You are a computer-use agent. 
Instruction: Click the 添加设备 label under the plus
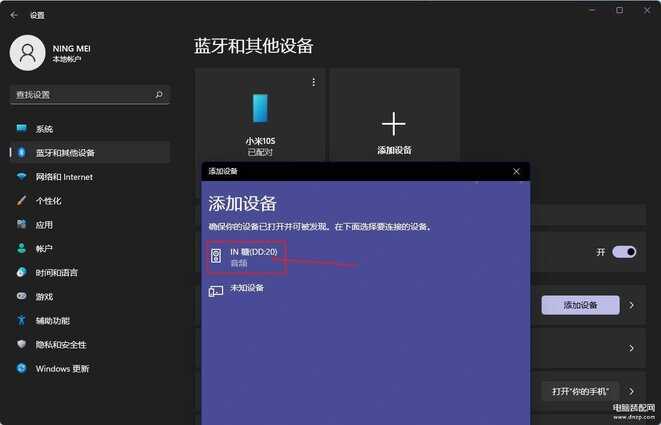(394, 150)
